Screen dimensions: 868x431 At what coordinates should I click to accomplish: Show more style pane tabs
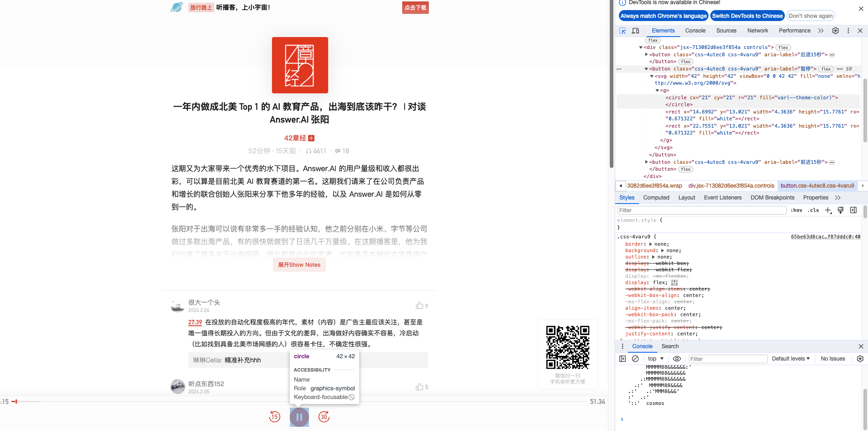pyautogui.click(x=837, y=198)
